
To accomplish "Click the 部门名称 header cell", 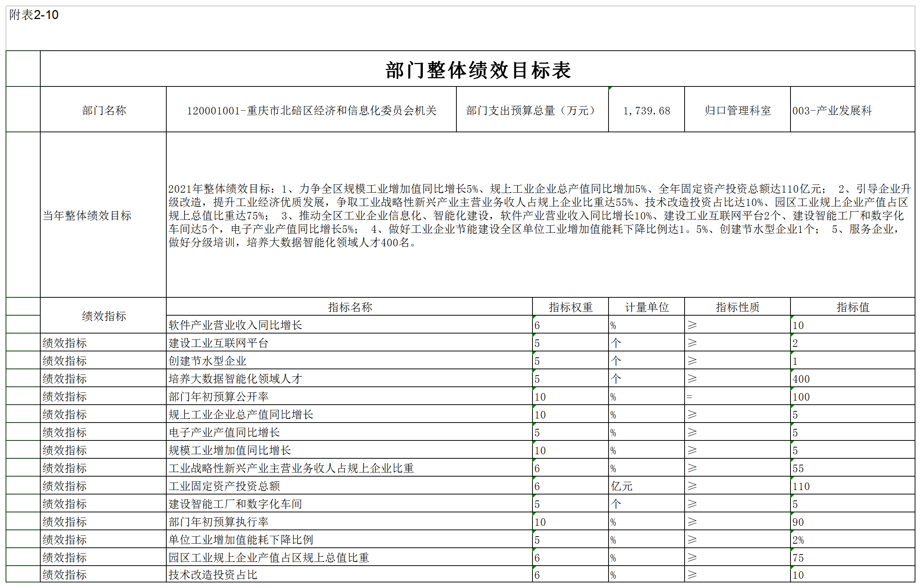I will 103,109.
